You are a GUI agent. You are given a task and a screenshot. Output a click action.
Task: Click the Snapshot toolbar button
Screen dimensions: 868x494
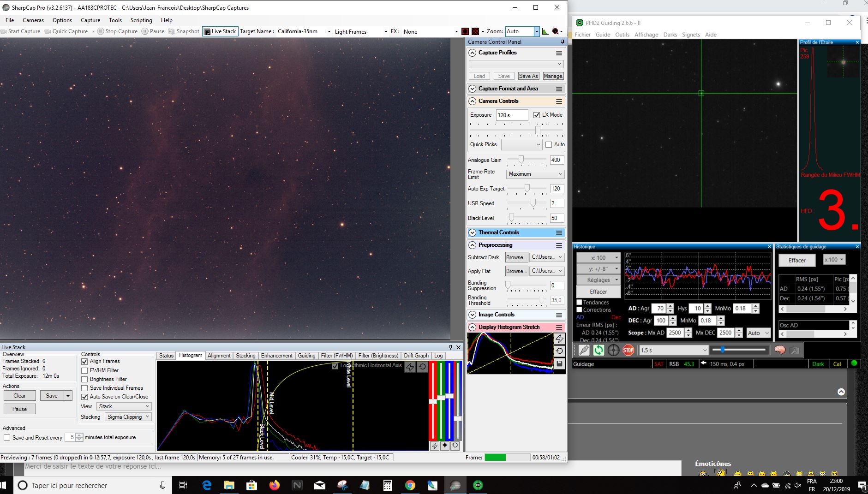184,31
